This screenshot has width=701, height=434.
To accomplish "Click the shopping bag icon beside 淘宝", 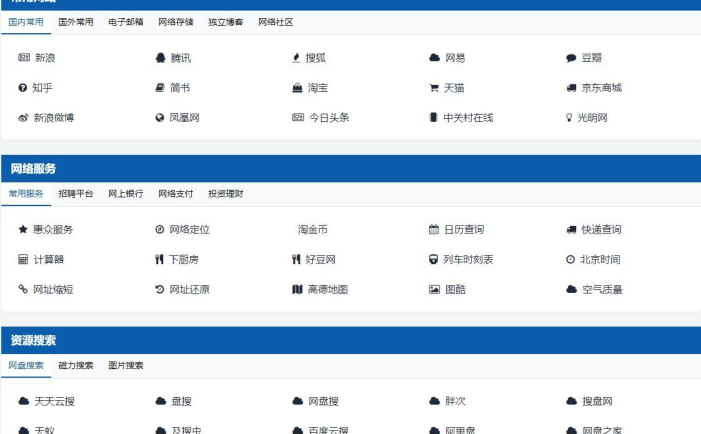I will [x=297, y=88].
